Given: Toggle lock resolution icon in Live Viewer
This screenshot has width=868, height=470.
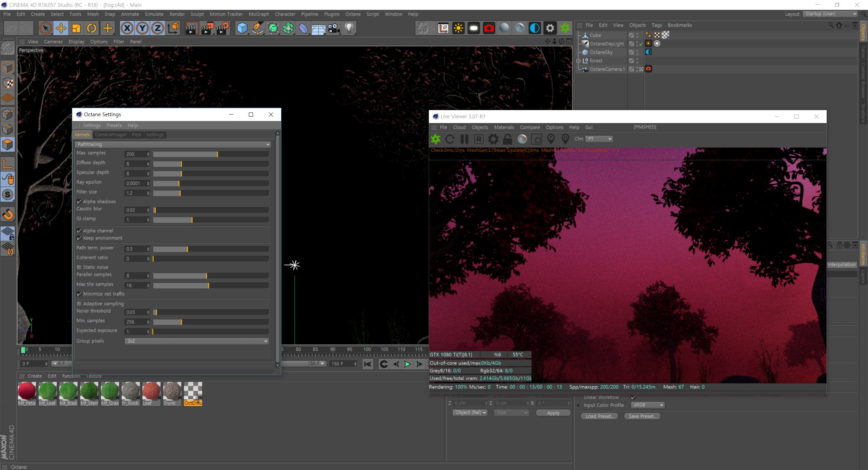Looking at the screenshot, I should [508, 139].
